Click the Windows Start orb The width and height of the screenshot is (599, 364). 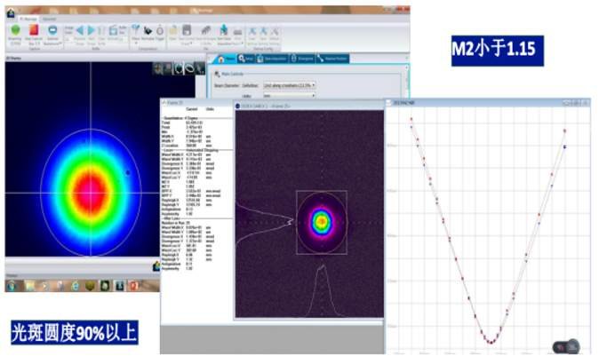[x=12, y=286]
